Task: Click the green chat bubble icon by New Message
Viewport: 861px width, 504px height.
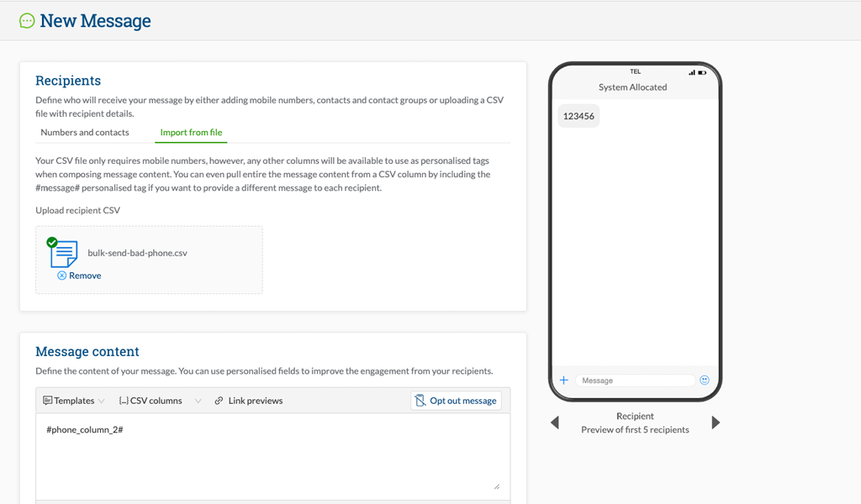Action: pyautogui.click(x=27, y=21)
